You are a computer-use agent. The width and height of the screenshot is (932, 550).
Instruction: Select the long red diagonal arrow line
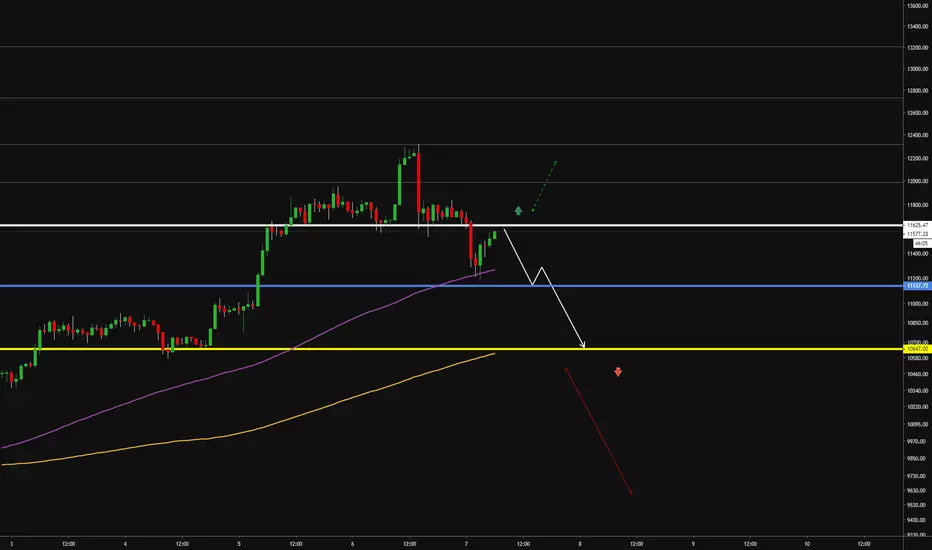[x=598, y=430]
